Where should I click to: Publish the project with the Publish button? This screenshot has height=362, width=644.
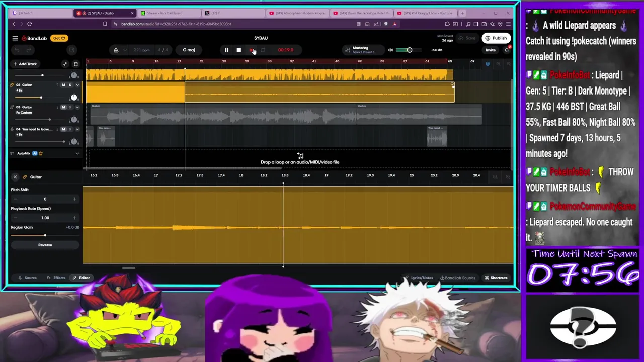(x=496, y=38)
